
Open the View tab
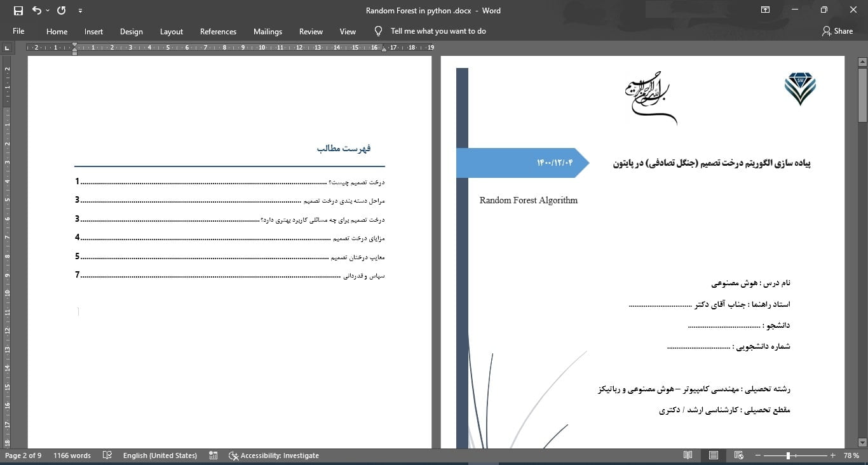pyautogui.click(x=348, y=31)
